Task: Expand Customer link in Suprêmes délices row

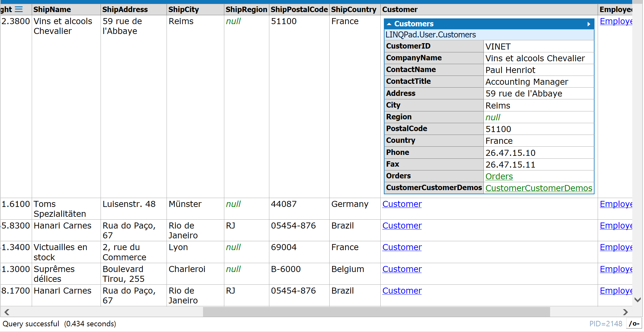Action: point(402,269)
